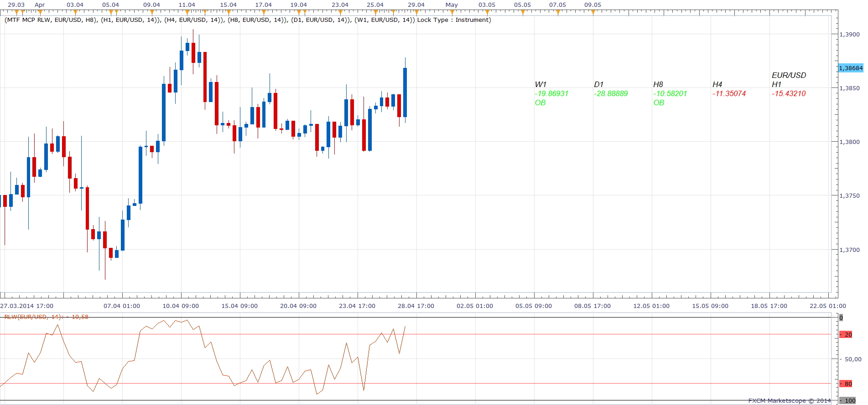The image size is (868, 405).
Task: Click the orange marker under 09.04 date
Action: pyautogui.click(x=151, y=12)
